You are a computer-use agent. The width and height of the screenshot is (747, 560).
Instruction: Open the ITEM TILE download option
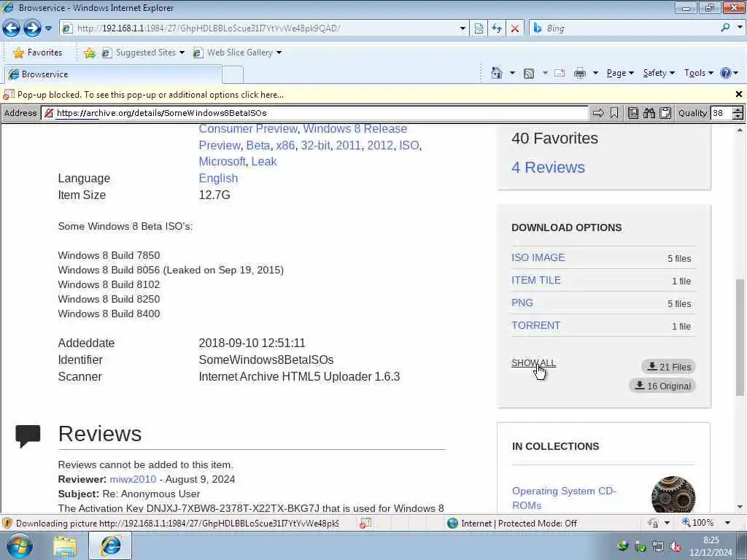[x=536, y=281]
